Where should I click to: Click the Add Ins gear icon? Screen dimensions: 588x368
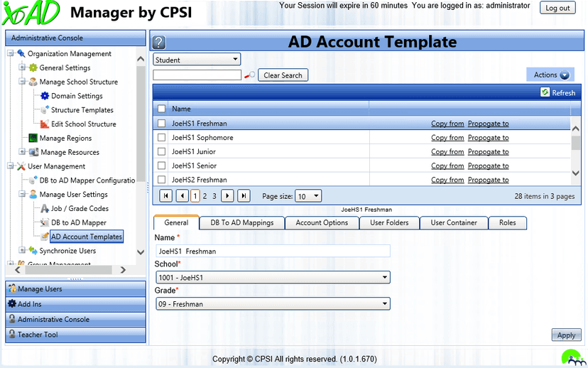tap(12, 304)
